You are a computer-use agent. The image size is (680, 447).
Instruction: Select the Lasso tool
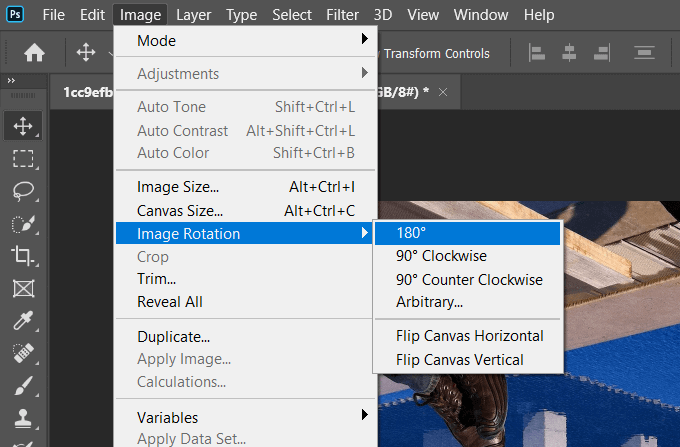click(x=22, y=191)
